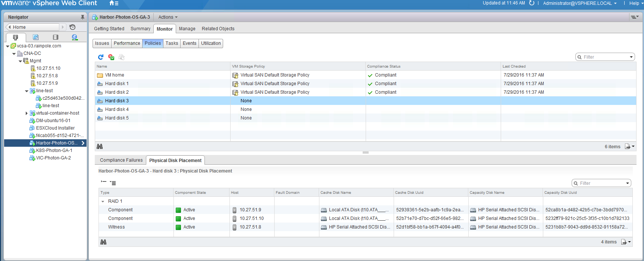This screenshot has width=644, height=261.
Task: Collapse all rows in disk placement tree
Action: [x=104, y=182]
